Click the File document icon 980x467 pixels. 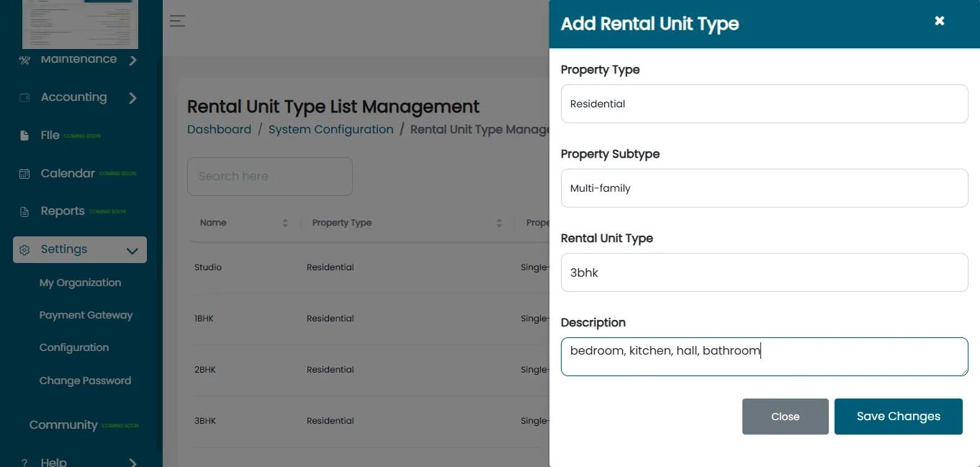(24, 135)
